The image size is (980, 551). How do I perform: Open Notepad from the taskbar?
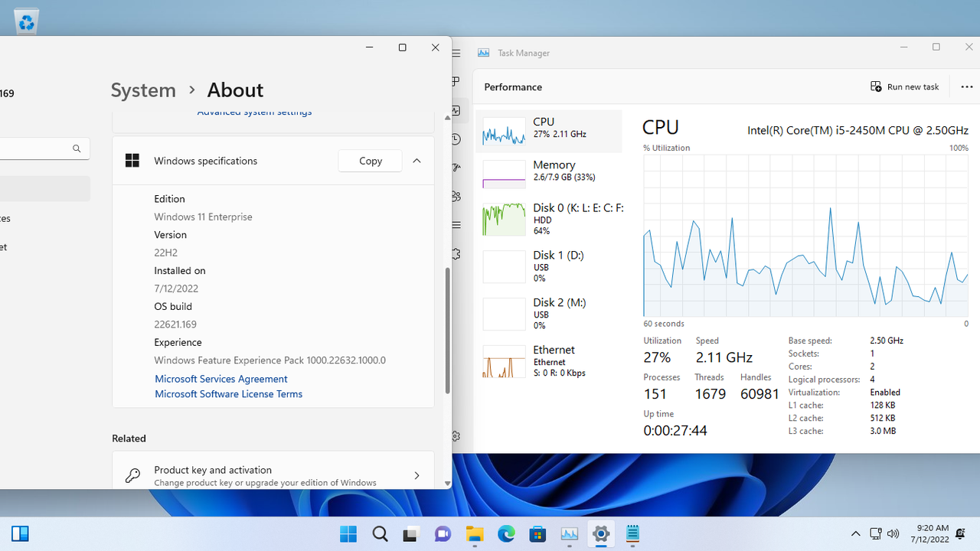[632, 533]
